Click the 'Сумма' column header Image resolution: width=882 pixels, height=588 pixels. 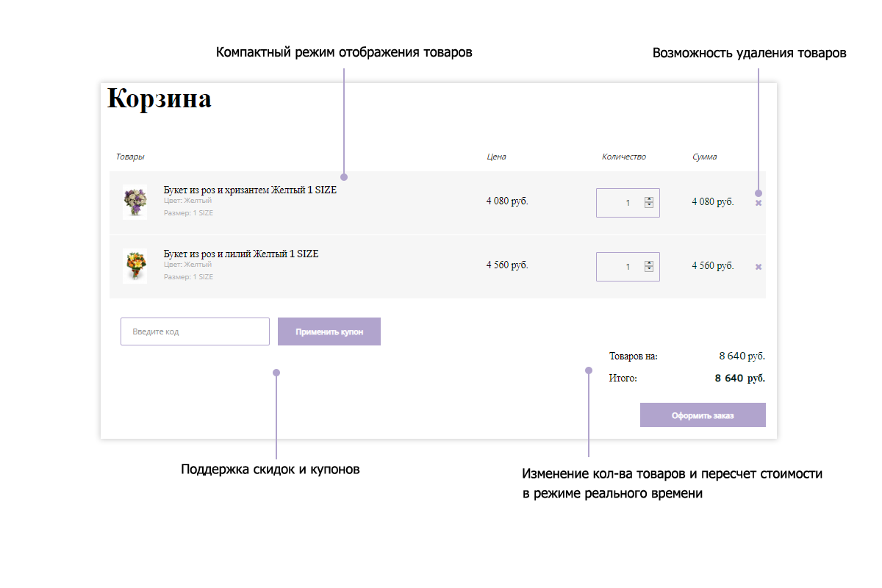click(704, 157)
